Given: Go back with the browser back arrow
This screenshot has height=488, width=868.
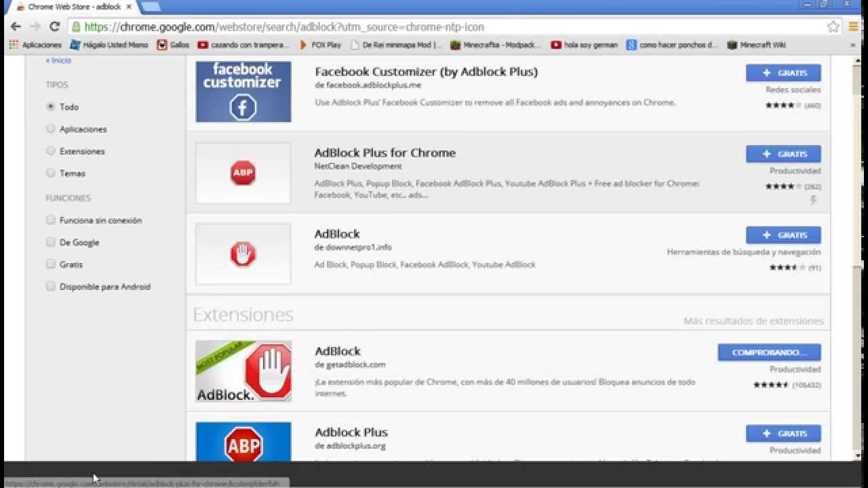Looking at the screenshot, I should (16, 27).
